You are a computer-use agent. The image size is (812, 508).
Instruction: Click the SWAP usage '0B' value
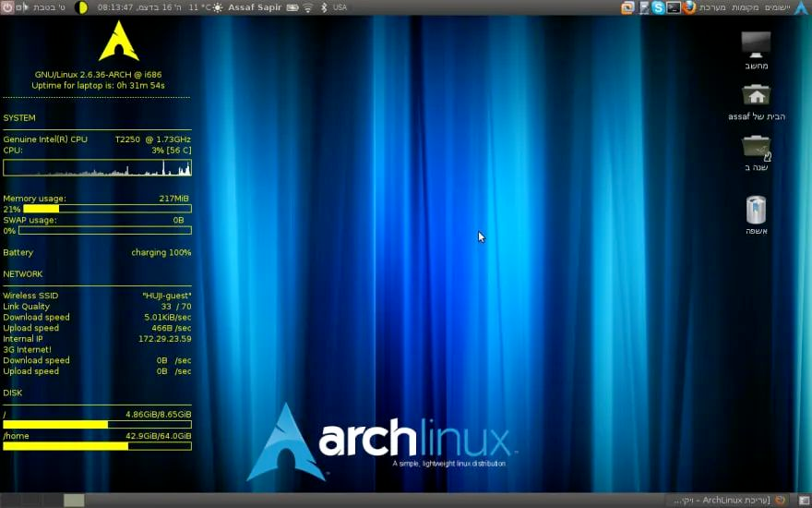click(x=179, y=220)
